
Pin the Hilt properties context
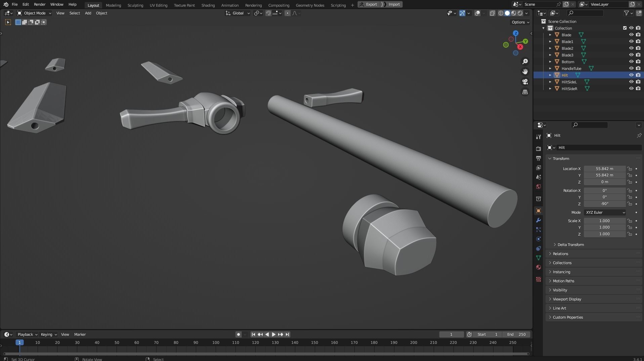coord(639,135)
